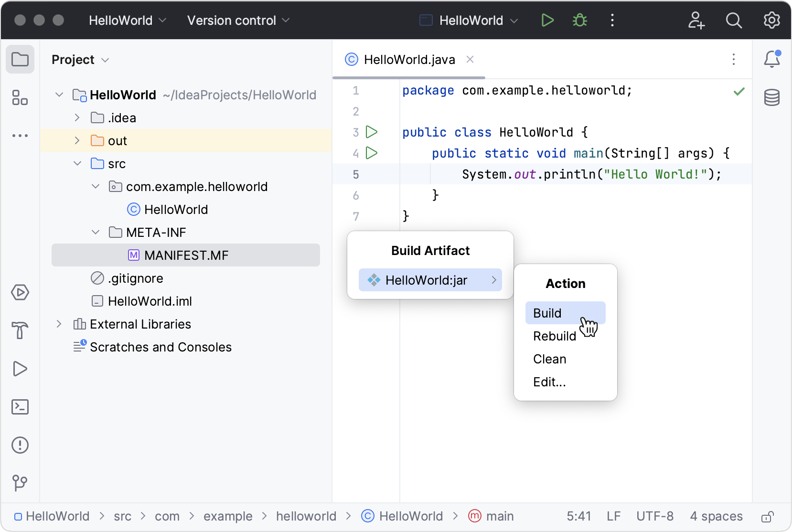Click helloworld in the breadcrumb bar
This screenshot has height=532, width=792.
pyautogui.click(x=306, y=516)
